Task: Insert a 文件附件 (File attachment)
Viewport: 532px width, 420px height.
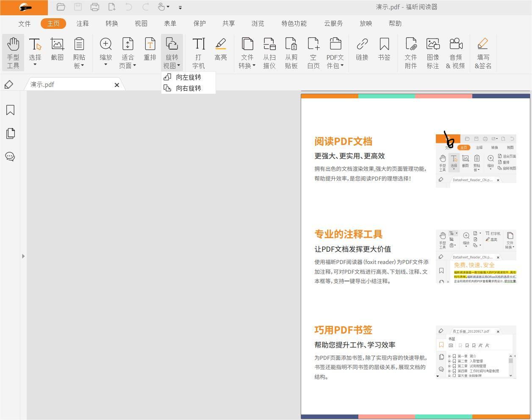Action: 410,52
